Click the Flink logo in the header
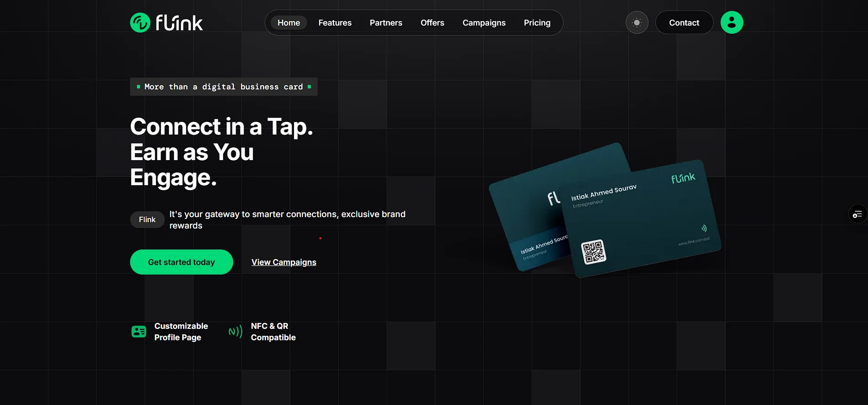Screen dimensions: 868x405 click(167, 22)
